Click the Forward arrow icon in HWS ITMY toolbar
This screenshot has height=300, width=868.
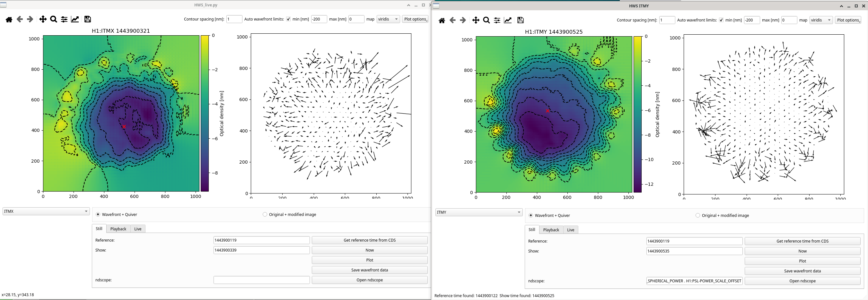[x=463, y=21]
